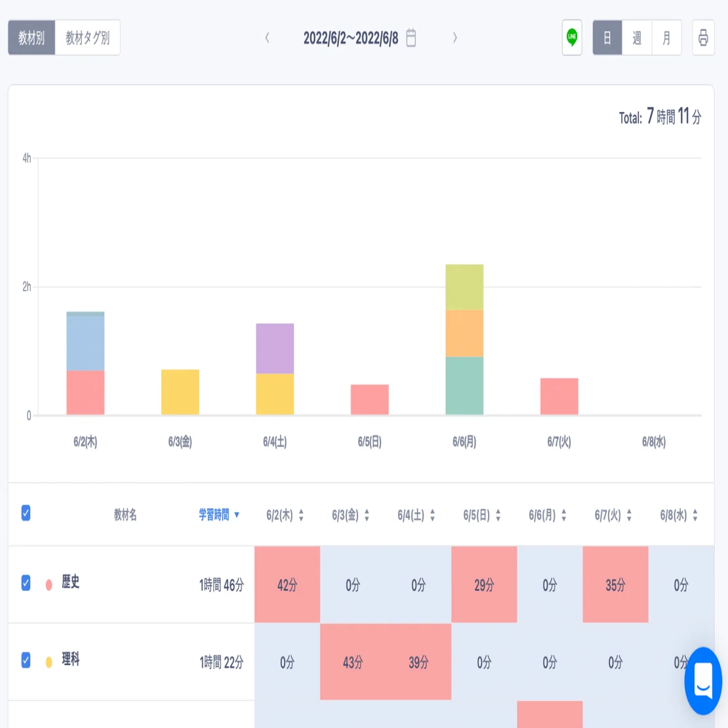Click the 43分 cell for 理科

tap(353, 662)
